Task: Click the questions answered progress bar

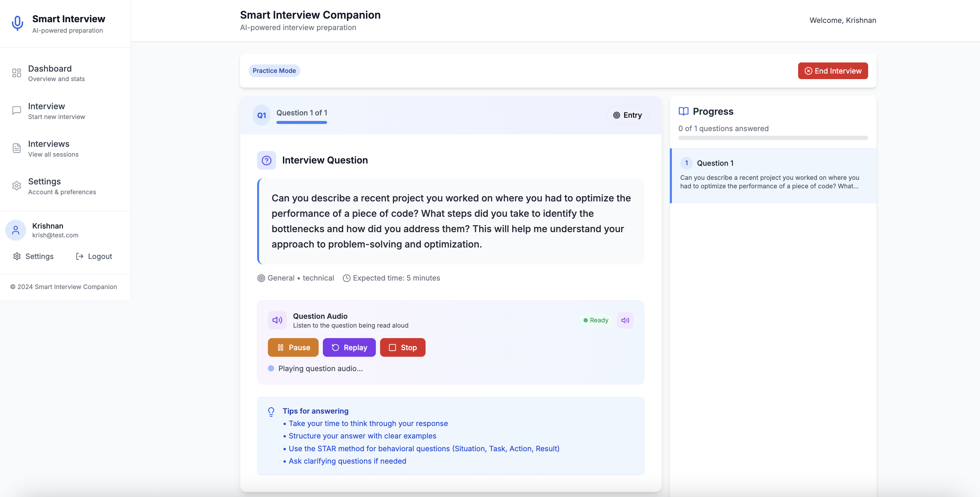Action: point(773,138)
